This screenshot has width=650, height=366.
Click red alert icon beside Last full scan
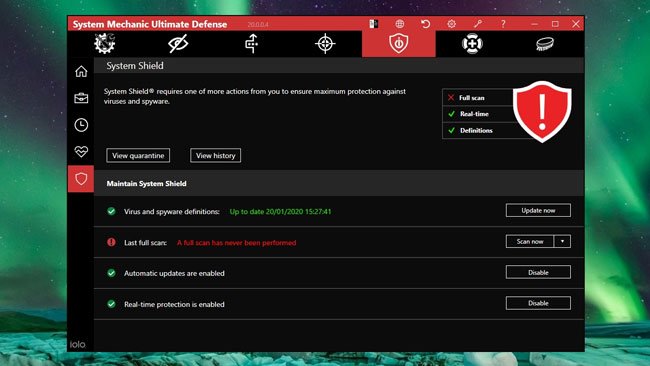click(111, 242)
